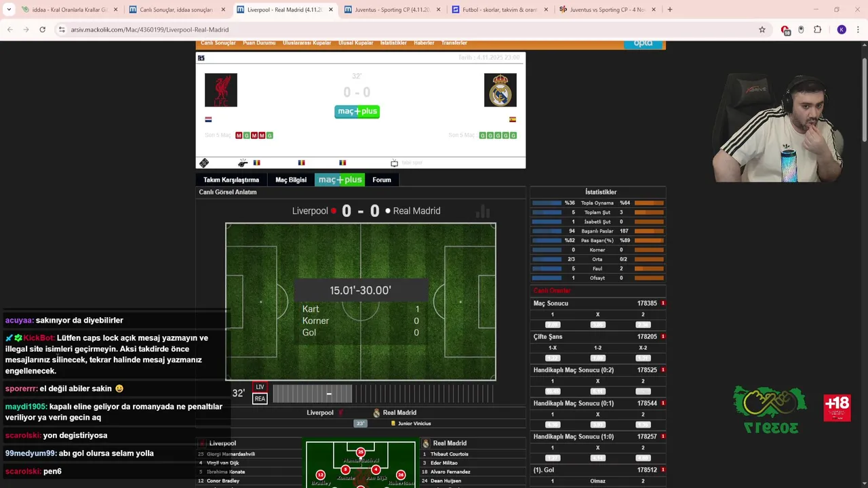This screenshot has width=868, height=488.
Task: Open Haberler in the site menu
Action: 424,43
